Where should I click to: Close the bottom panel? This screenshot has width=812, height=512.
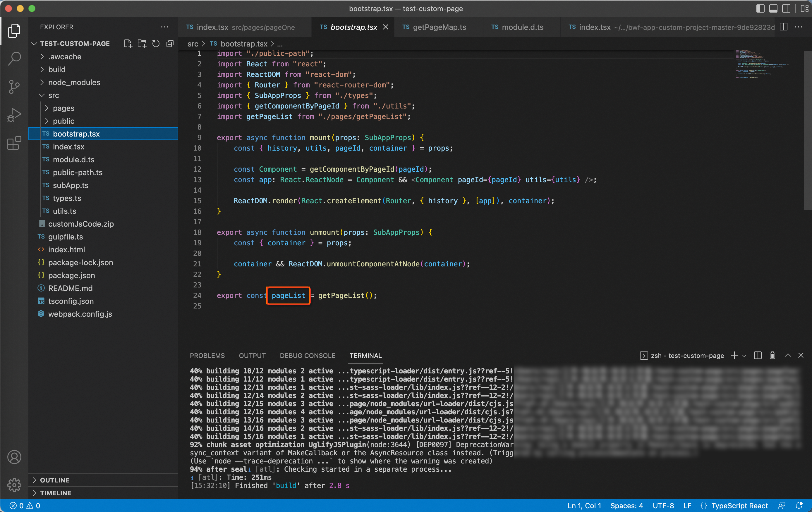tap(801, 355)
